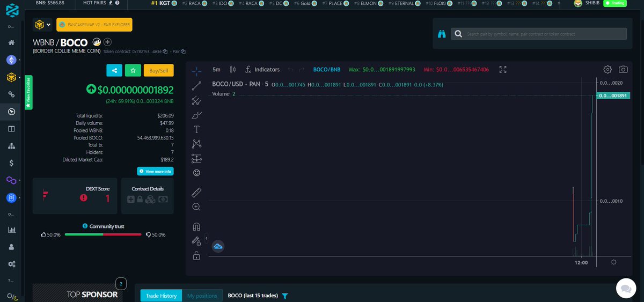Open the bar chart statistics sidebar icon
Image resolution: width=644 pixels, height=302 pixels.
[x=11, y=230]
